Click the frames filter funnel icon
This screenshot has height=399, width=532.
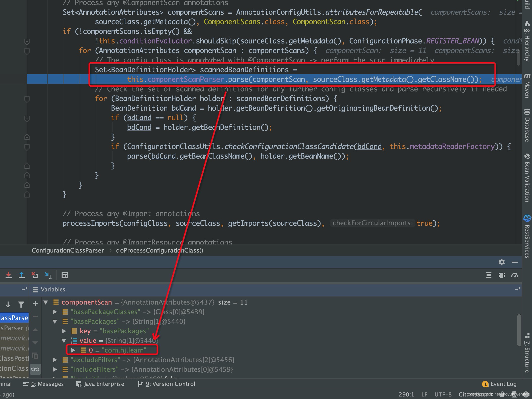pyautogui.click(x=21, y=305)
